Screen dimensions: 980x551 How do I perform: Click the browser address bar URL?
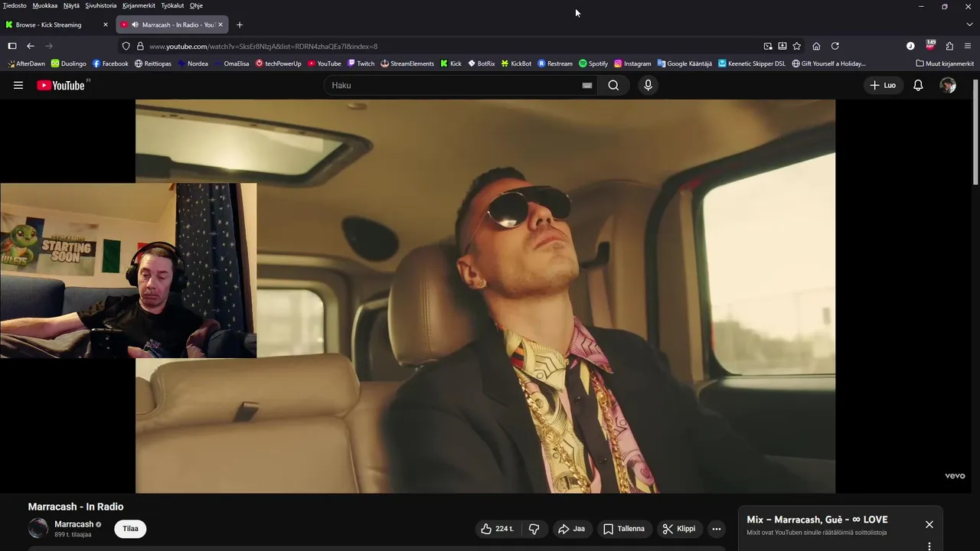pyautogui.click(x=263, y=46)
